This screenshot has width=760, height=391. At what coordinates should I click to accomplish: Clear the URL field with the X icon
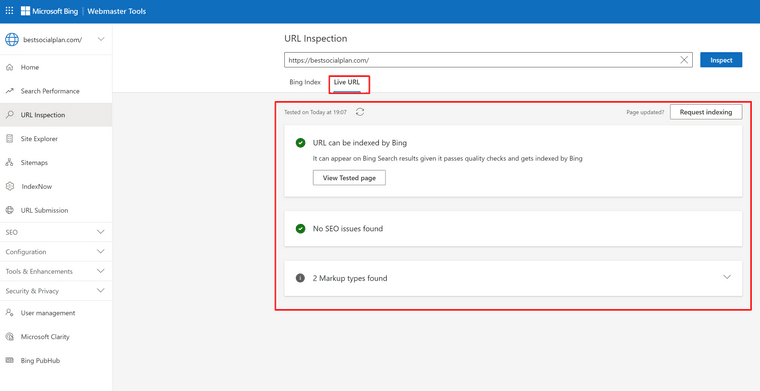tap(684, 60)
